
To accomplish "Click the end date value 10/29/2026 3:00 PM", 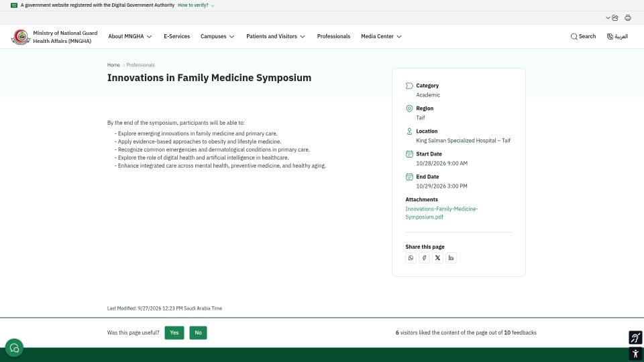I will point(441,186).
